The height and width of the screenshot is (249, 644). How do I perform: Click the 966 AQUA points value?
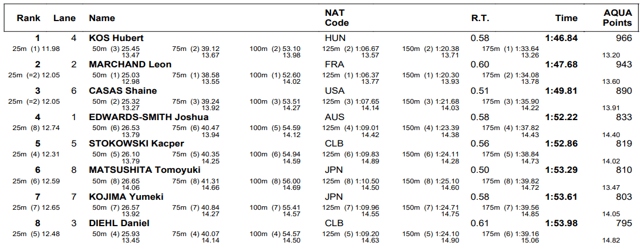[623, 38]
